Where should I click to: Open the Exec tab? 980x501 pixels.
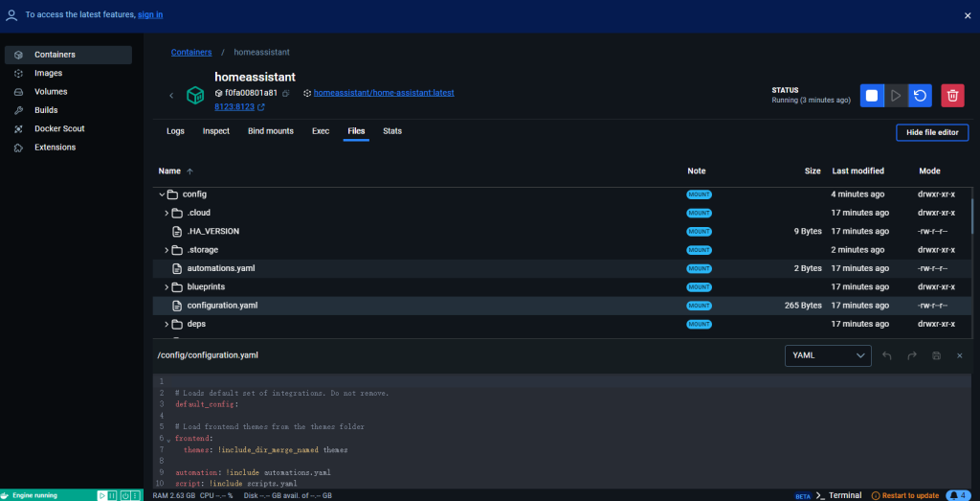(321, 131)
